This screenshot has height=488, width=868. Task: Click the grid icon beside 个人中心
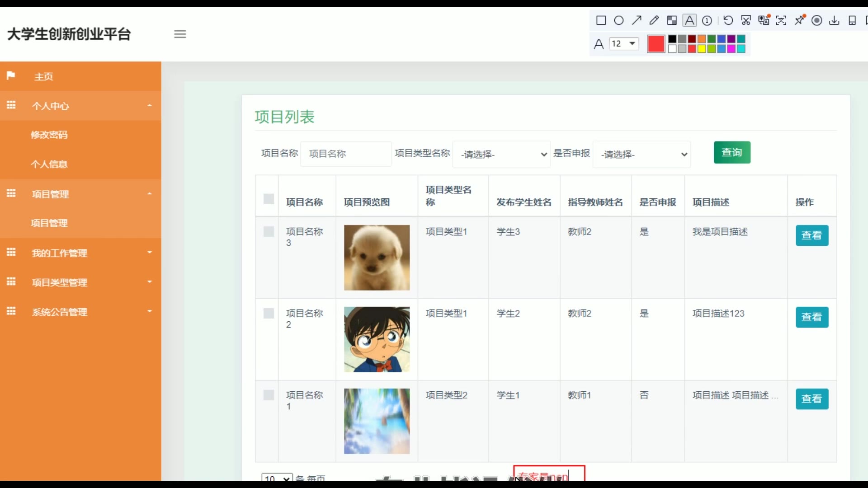[x=11, y=105]
